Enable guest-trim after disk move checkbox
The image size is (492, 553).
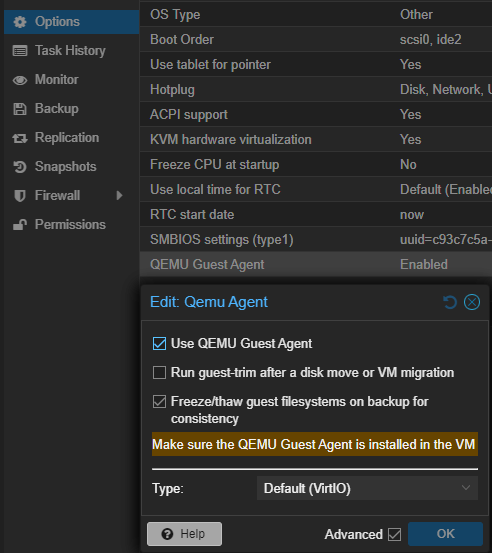pos(159,372)
